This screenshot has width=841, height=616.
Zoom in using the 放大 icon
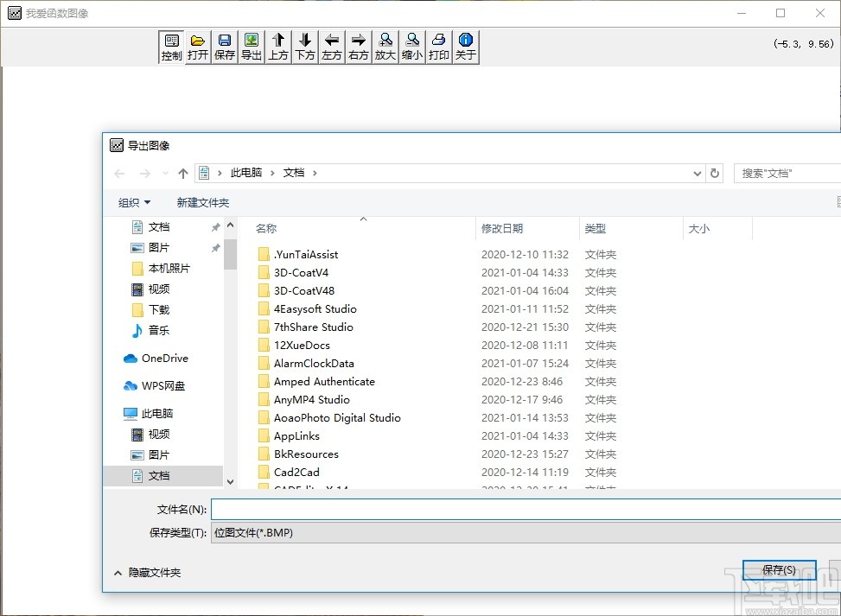385,47
